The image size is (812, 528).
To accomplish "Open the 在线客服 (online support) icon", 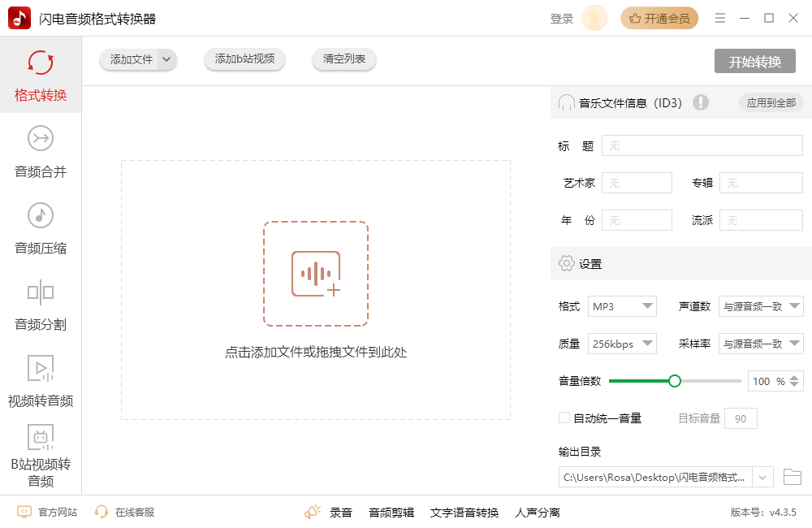I will 101,513.
